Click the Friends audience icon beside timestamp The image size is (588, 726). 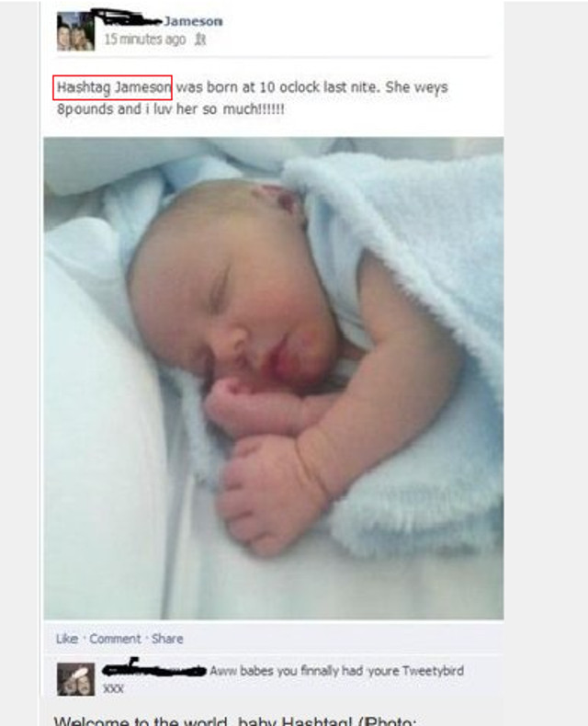coord(200,40)
